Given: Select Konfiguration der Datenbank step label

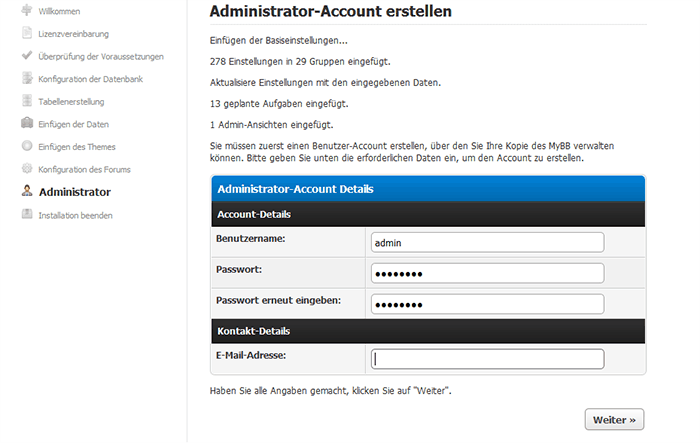Looking at the screenshot, I should 91,79.
